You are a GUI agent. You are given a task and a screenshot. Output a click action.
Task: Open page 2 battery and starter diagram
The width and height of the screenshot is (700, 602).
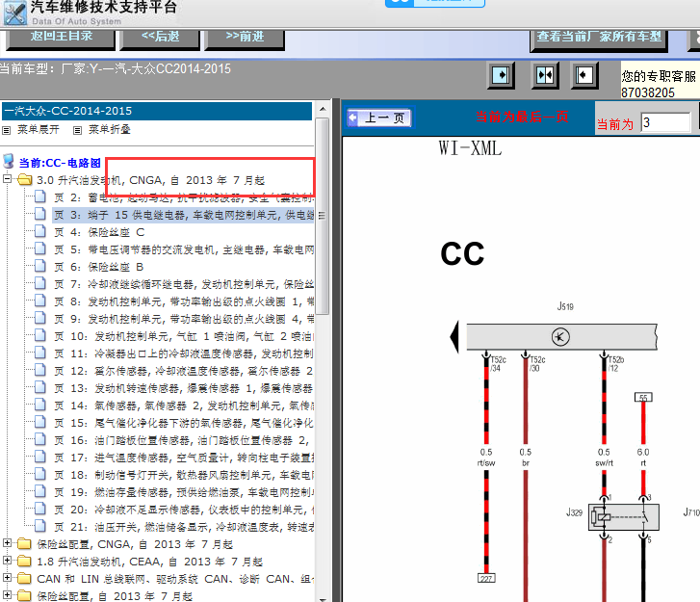(x=184, y=197)
